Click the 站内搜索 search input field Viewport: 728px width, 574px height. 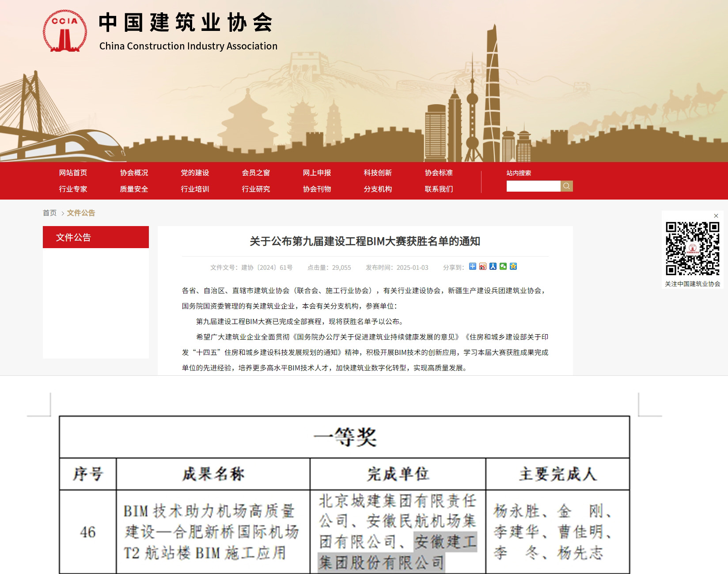point(535,186)
